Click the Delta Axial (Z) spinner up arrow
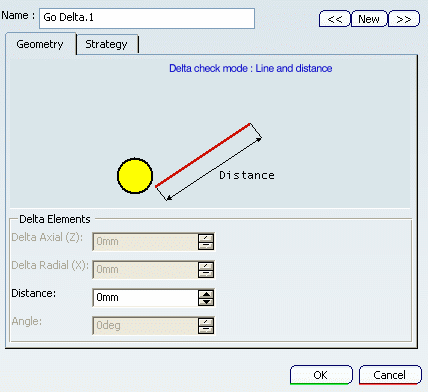The width and height of the screenshot is (428, 392). pyautogui.click(x=206, y=238)
